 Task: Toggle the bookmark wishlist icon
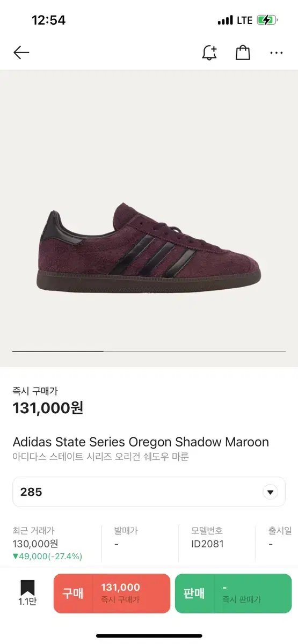27,593
